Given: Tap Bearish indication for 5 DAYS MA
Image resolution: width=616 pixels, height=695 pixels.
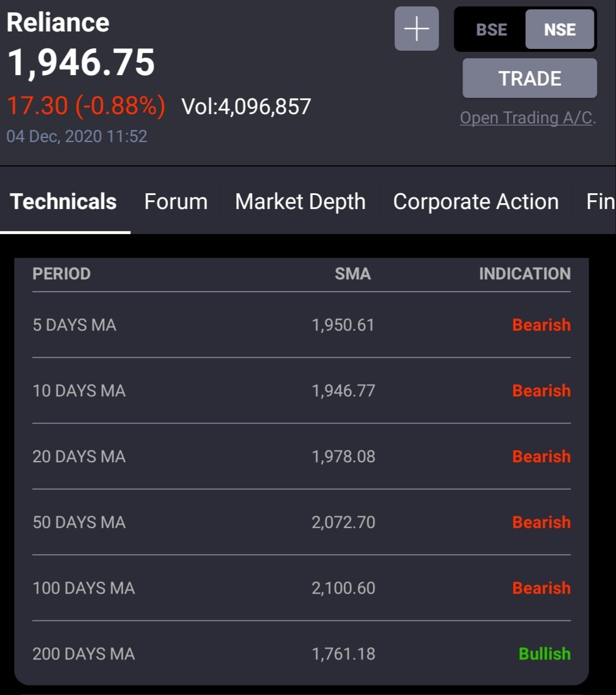Looking at the screenshot, I should tap(541, 325).
